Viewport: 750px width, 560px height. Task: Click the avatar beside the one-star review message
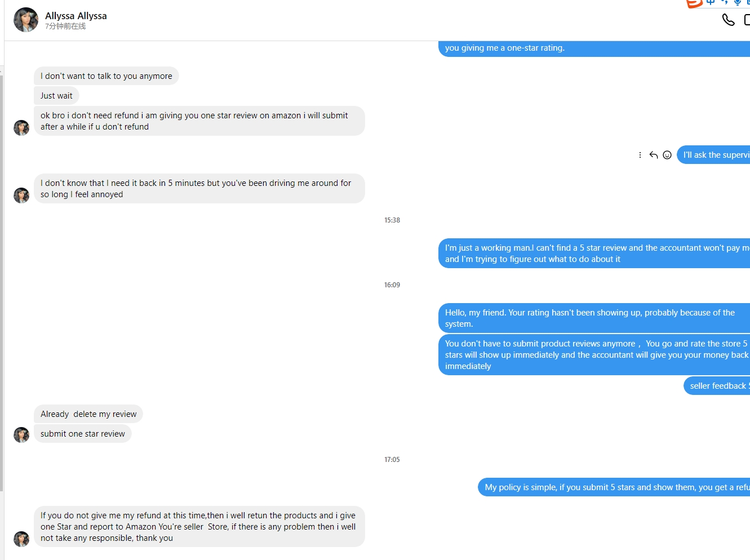(21, 128)
